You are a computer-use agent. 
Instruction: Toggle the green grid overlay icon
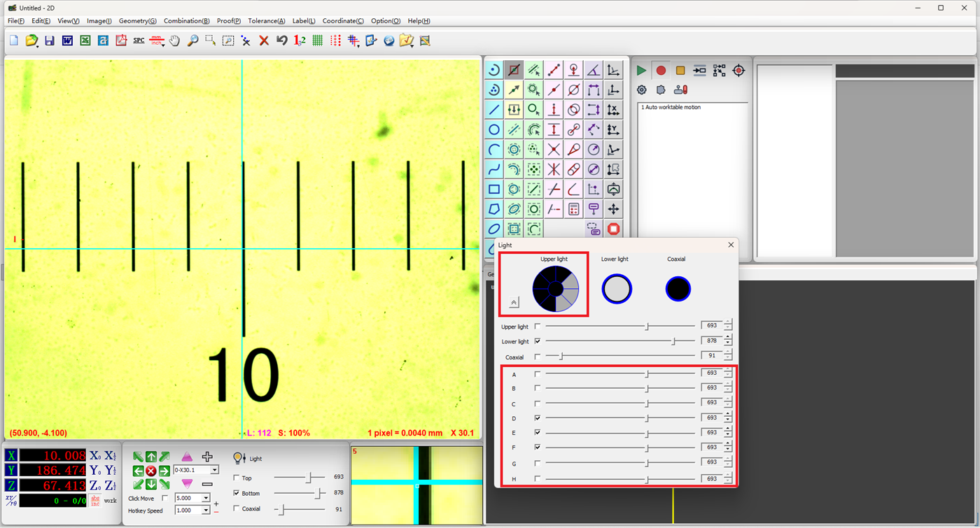[318, 41]
